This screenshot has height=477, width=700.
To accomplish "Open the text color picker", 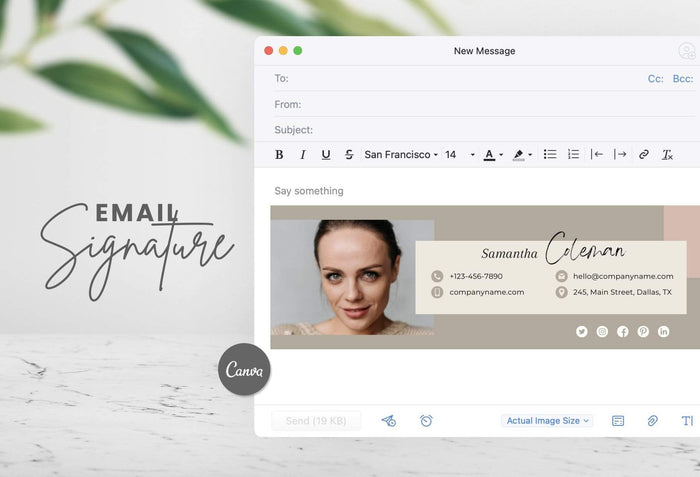I will (493, 155).
